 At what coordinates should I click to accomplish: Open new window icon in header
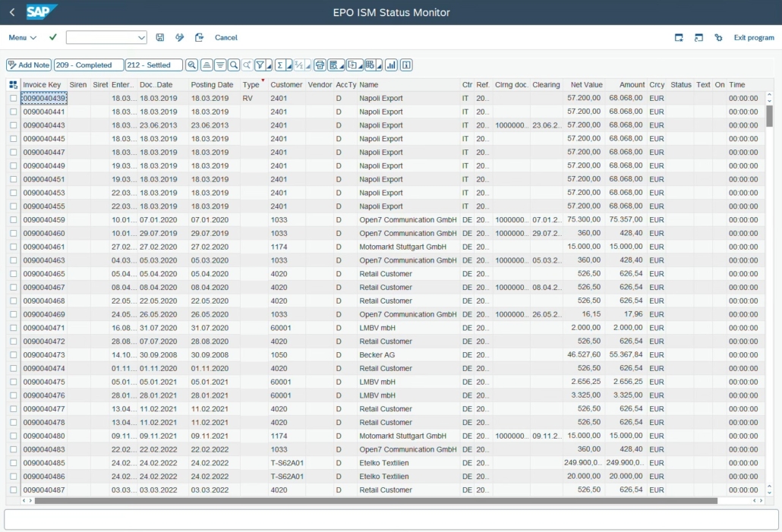(679, 37)
